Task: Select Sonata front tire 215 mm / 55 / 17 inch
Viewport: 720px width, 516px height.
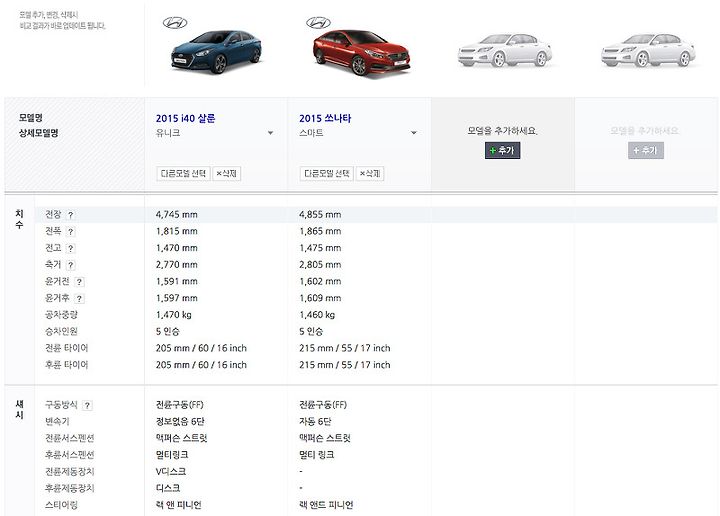Action: coord(345,348)
